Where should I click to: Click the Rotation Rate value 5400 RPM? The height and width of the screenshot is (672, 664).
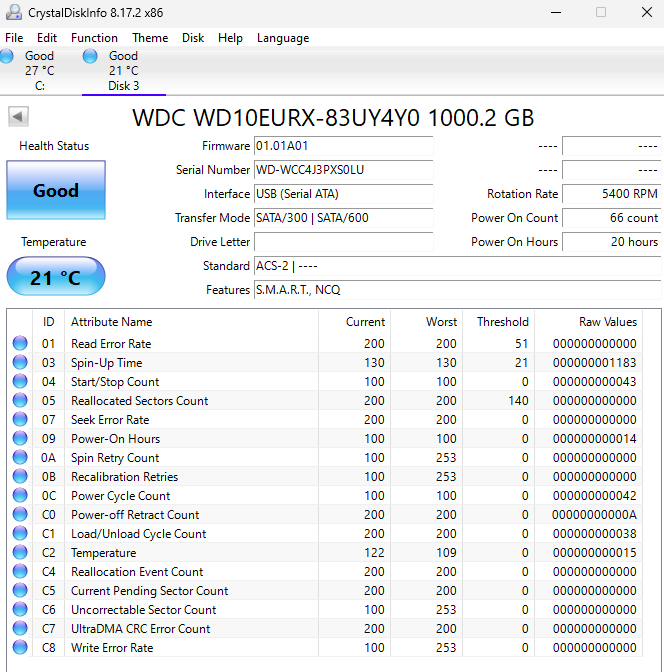click(x=612, y=194)
